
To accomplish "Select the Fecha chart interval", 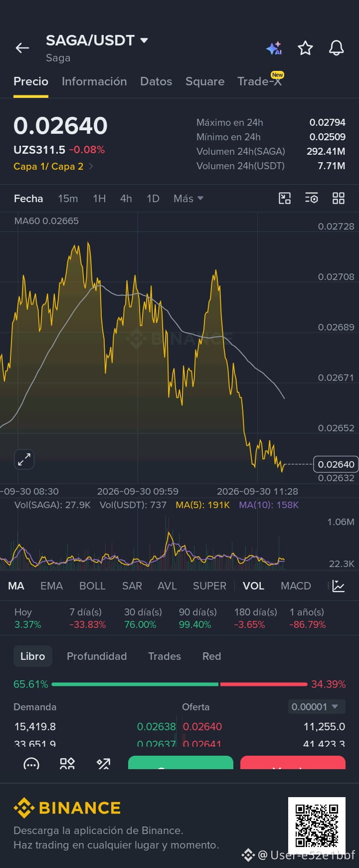I will [x=28, y=198].
